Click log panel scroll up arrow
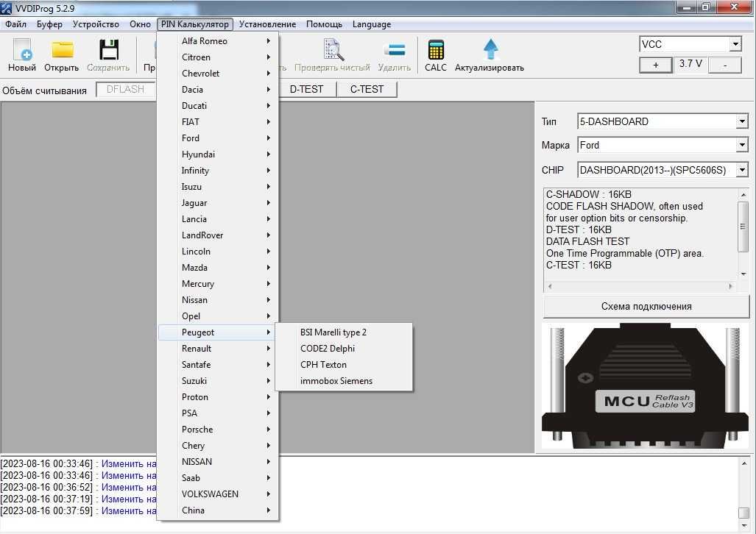756x534 pixels. (x=744, y=463)
